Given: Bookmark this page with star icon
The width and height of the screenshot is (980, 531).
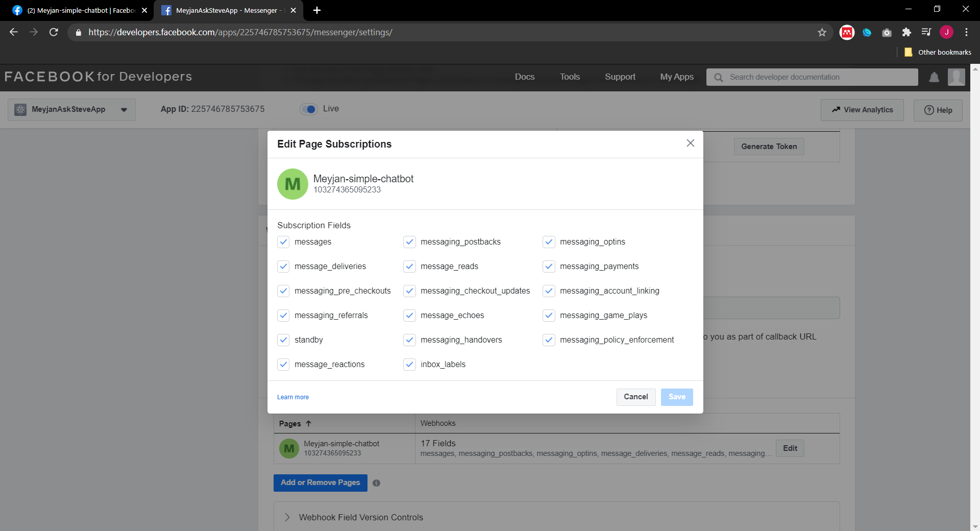Looking at the screenshot, I should pyautogui.click(x=822, y=32).
